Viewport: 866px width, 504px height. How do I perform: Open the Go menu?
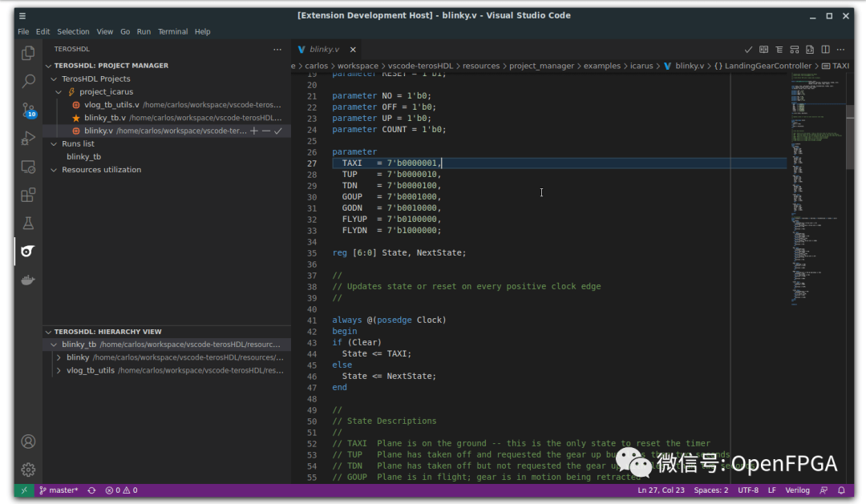125,31
